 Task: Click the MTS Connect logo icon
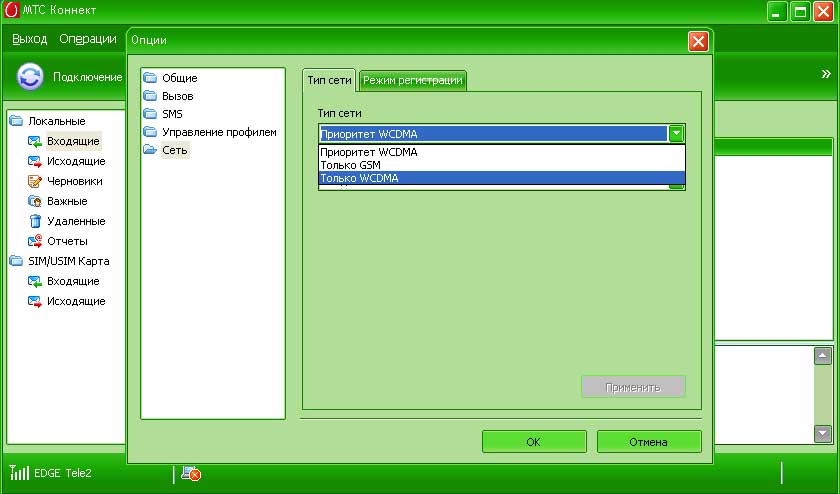(x=11, y=10)
